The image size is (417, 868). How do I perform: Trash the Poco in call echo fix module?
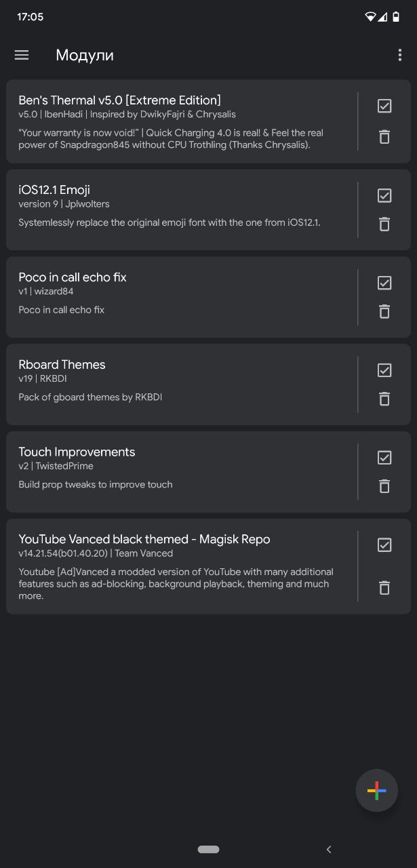384,311
